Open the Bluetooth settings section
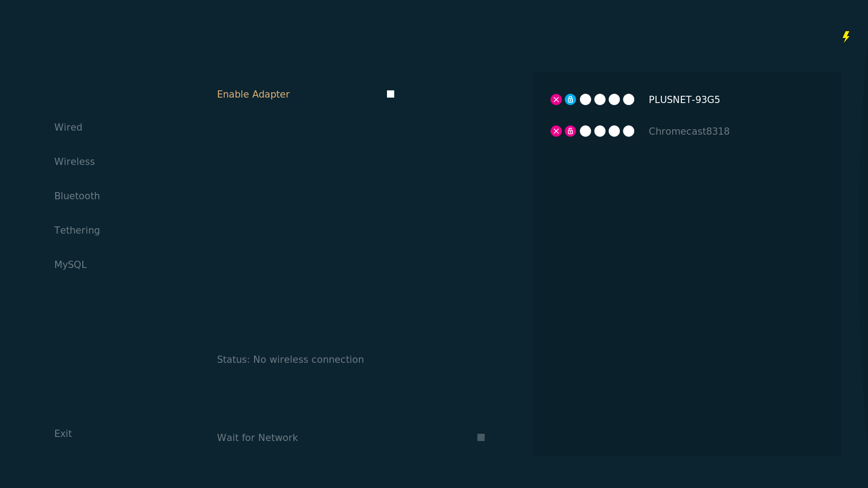Viewport: 868px width, 488px height. click(77, 196)
